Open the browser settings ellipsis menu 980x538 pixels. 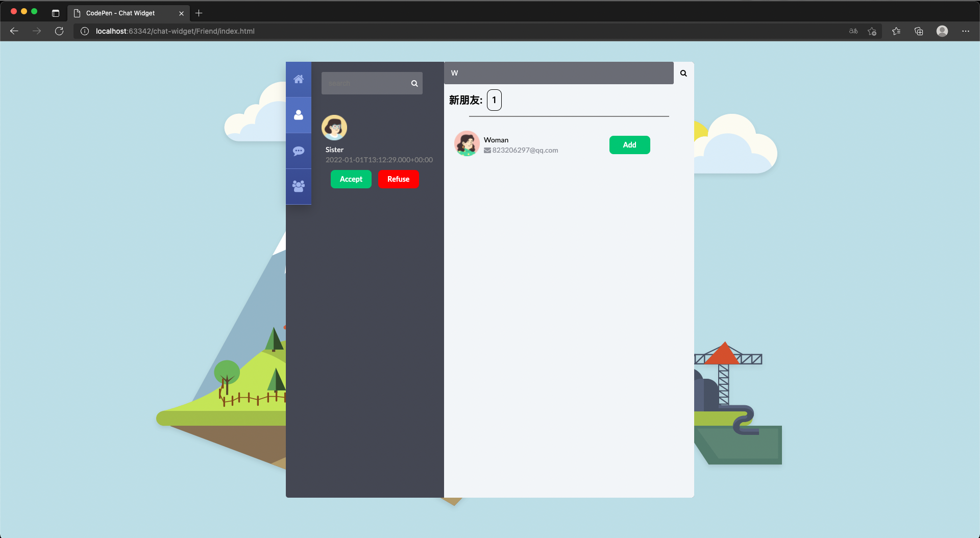(965, 31)
